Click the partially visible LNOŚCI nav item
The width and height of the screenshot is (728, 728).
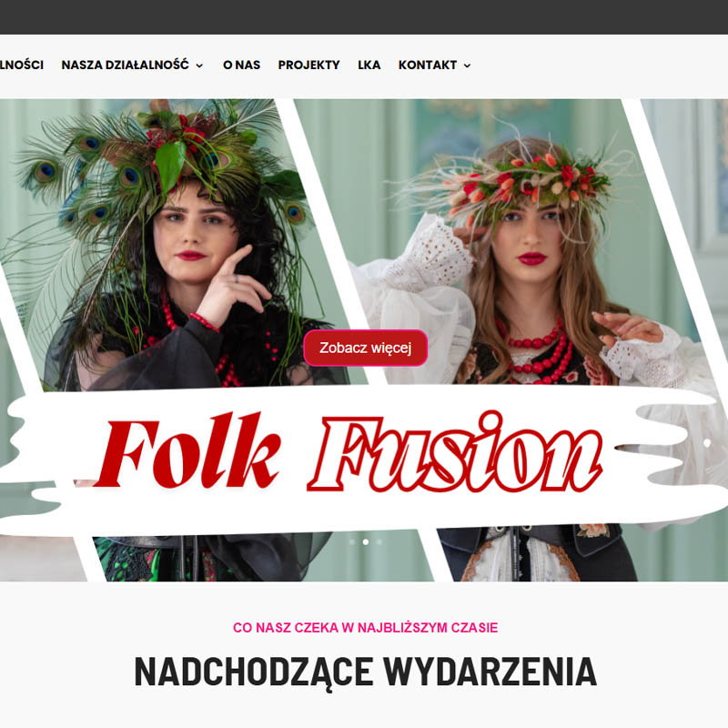22,65
